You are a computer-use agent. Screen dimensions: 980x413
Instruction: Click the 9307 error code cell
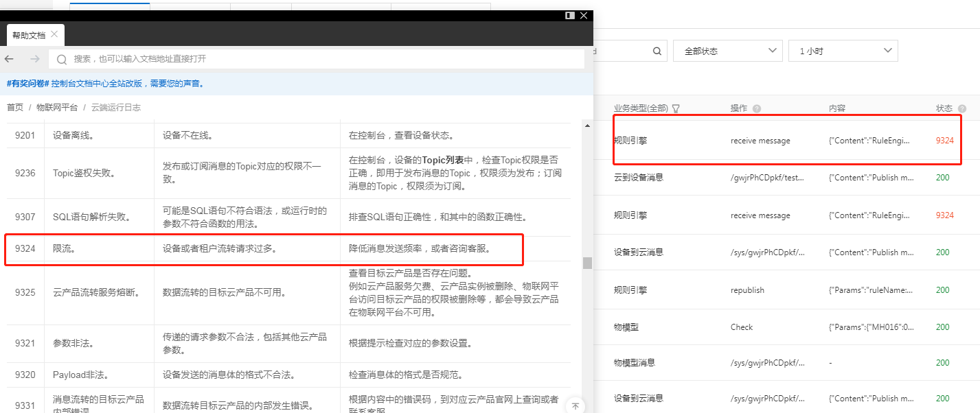(25, 217)
